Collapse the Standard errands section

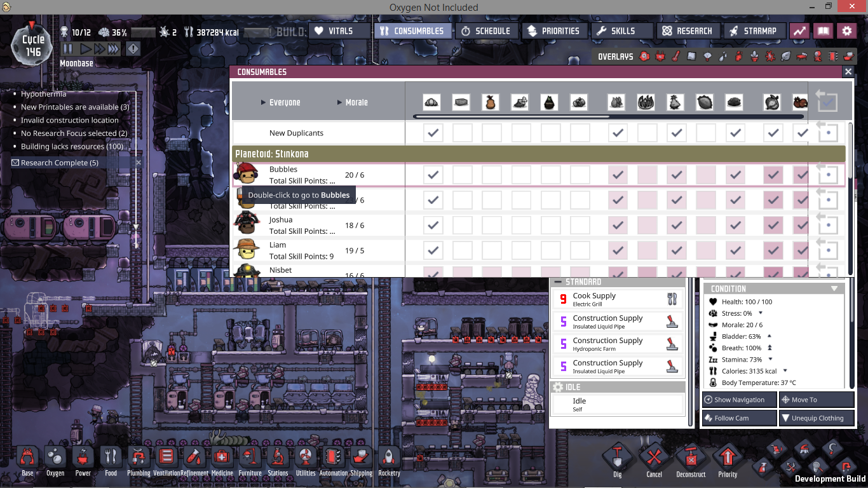point(558,281)
